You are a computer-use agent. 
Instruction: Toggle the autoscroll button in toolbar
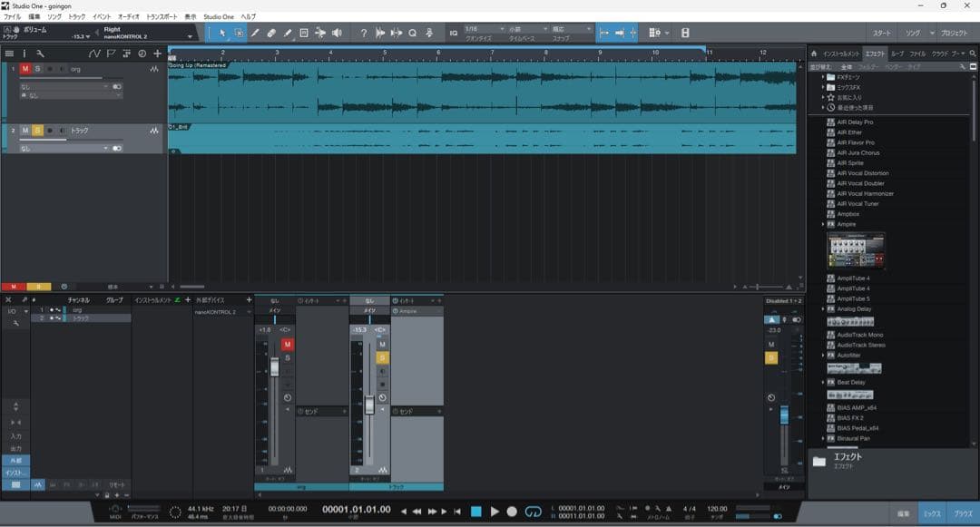click(x=604, y=33)
